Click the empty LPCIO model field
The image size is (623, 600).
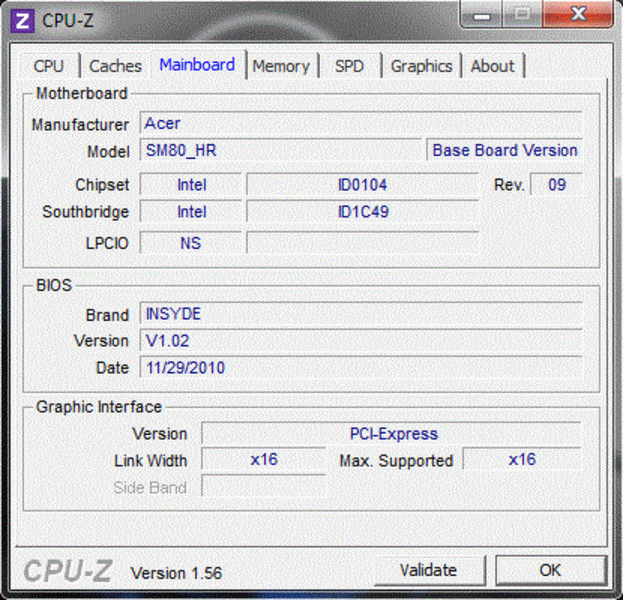coord(362,243)
